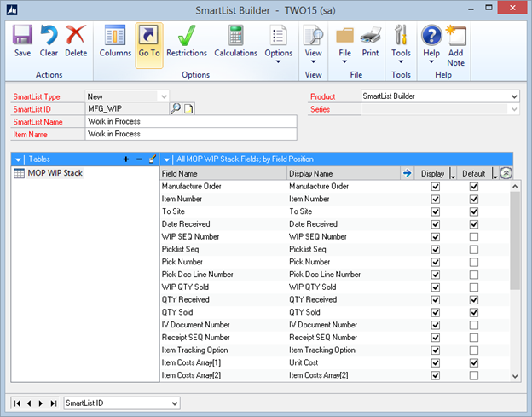Click the Tools wrench icon
Image resolution: width=532 pixels, height=417 pixels.
[401, 35]
